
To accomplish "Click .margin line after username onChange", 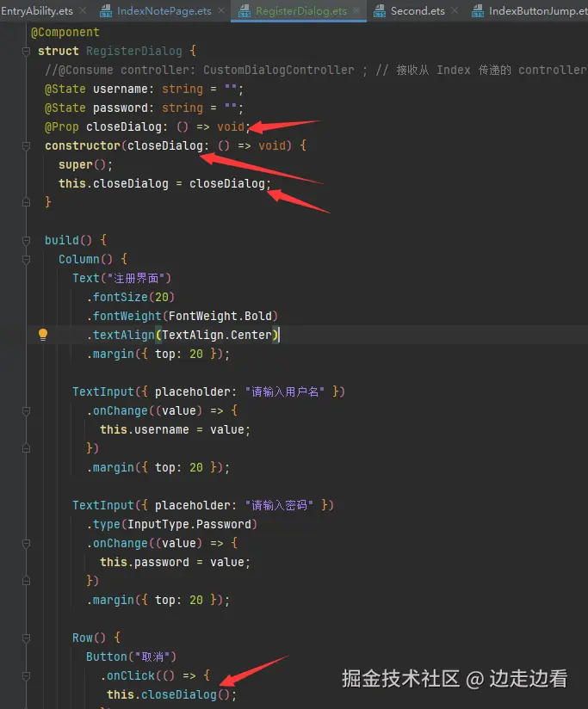I will click(158, 467).
